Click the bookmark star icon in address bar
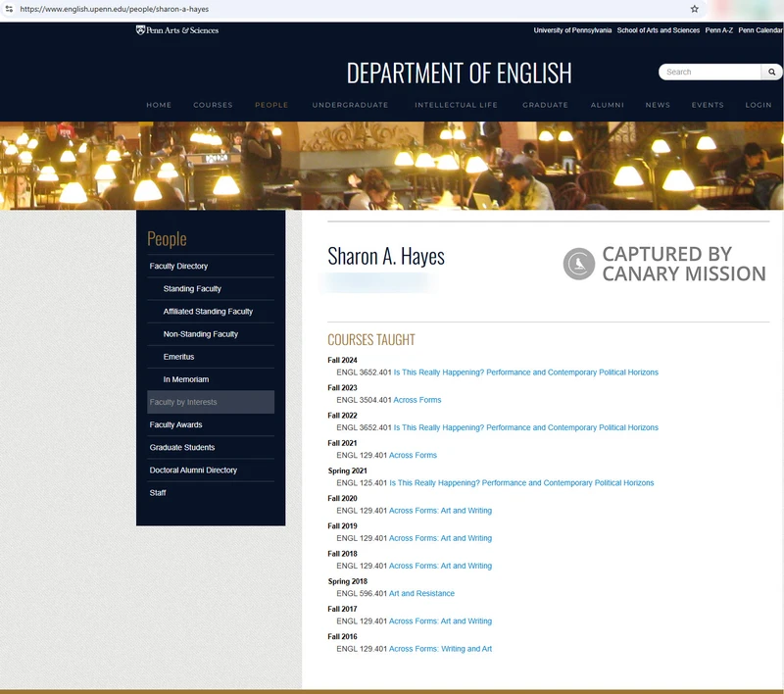Image resolution: width=784 pixels, height=694 pixels. coord(695,9)
